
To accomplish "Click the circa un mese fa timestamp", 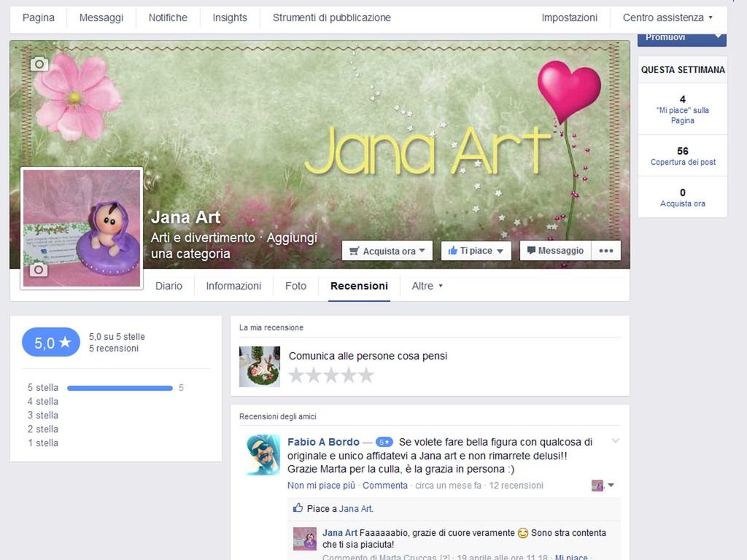I will pos(449,485).
